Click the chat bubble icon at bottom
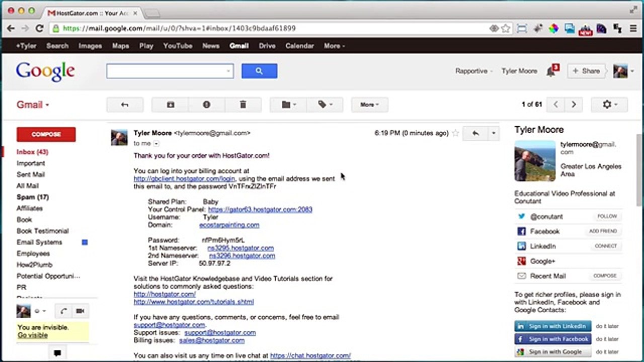The image size is (644, 362). point(57,353)
